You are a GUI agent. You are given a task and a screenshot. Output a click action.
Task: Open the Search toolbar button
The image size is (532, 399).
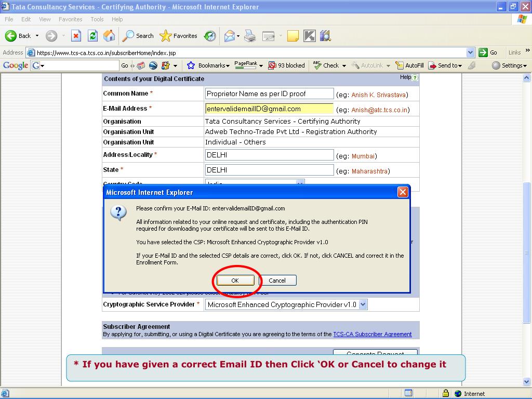pyautogui.click(x=138, y=36)
